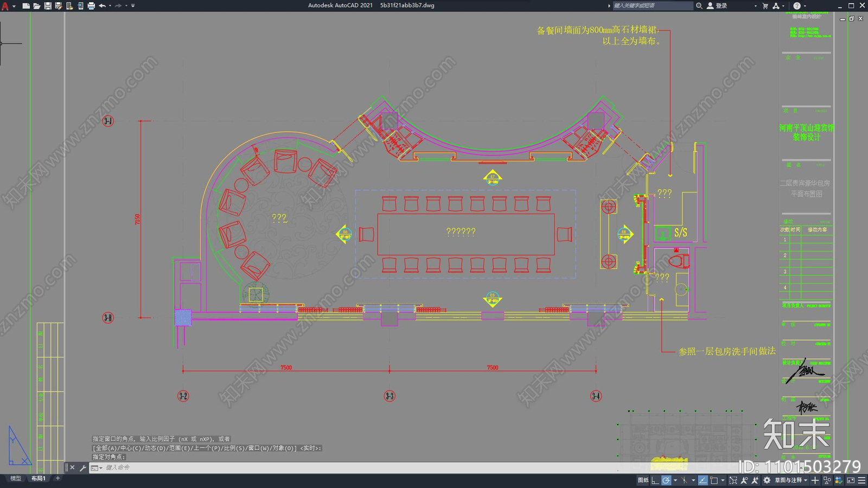Open the Autodesk App Store cart icon

tap(765, 5)
